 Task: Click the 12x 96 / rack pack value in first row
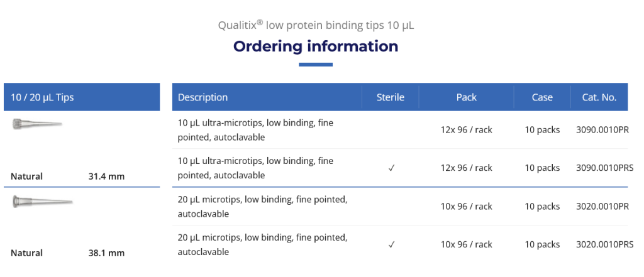pyautogui.click(x=467, y=130)
